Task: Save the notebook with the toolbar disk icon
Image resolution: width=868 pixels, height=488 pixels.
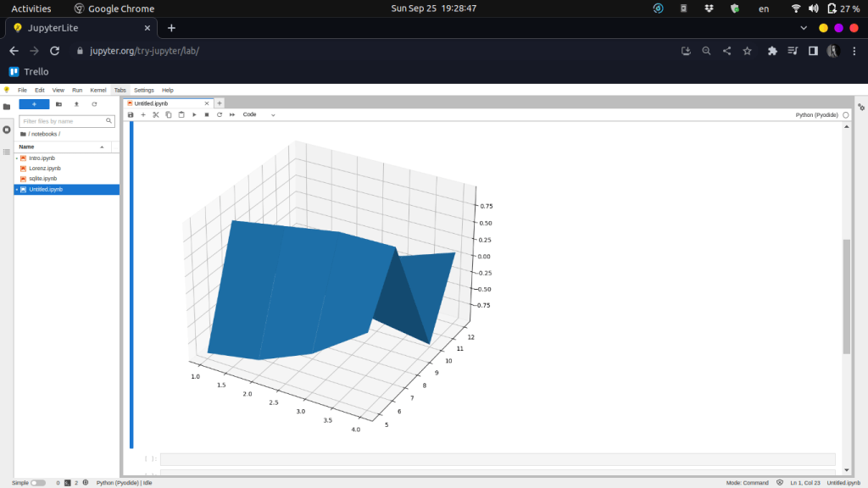Action: point(131,114)
